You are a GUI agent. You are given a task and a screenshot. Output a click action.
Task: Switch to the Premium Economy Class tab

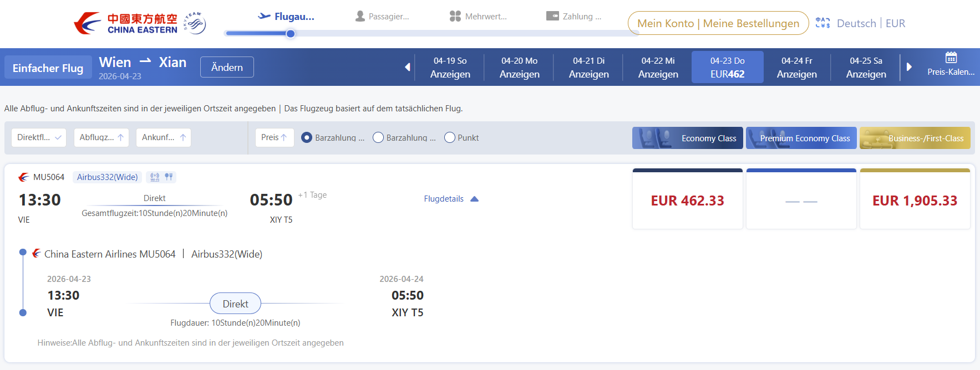pyautogui.click(x=801, y=138)
